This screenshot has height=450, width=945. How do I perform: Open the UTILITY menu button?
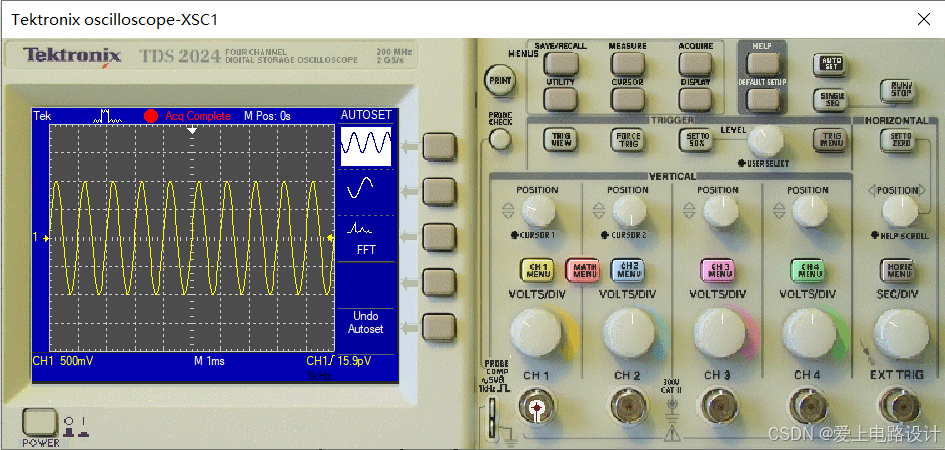[x=560, y=99]
